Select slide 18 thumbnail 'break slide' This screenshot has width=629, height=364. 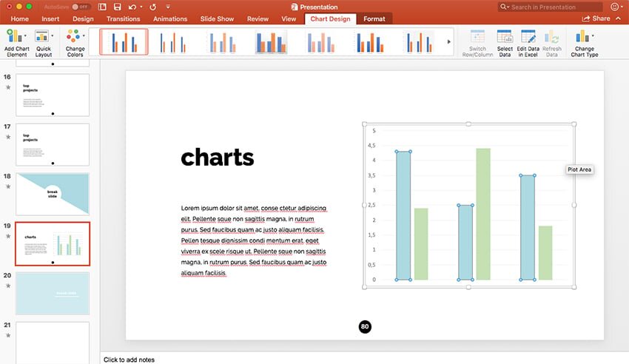tap(52, 194)
